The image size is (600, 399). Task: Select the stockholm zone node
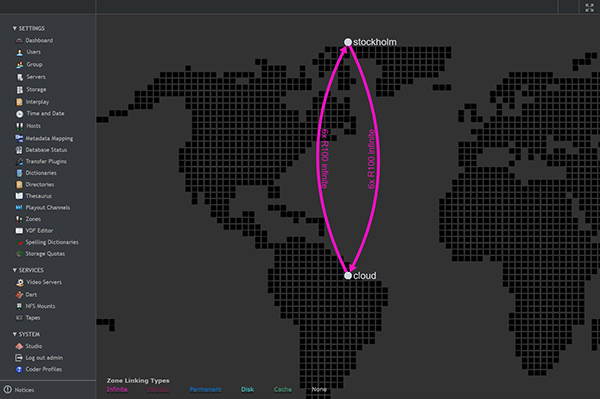pos(347,42)
